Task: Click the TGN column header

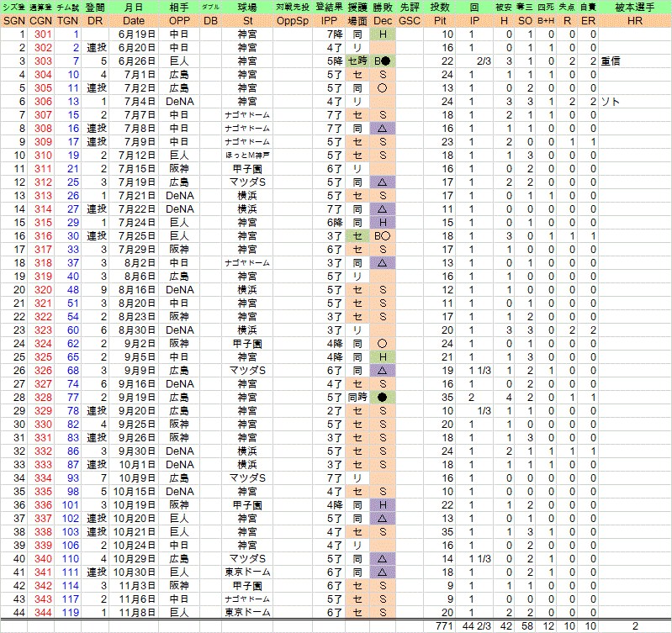Action: pos(68,21)
